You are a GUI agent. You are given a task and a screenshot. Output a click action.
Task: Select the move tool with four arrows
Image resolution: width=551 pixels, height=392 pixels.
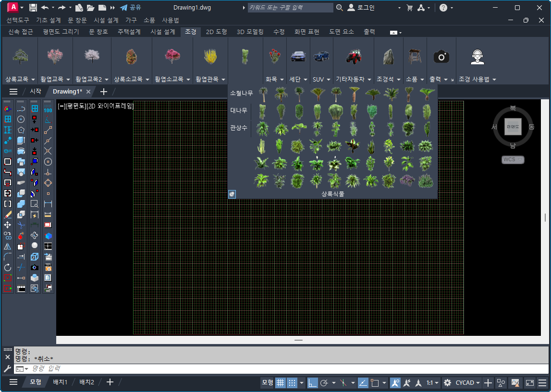point(8,225)
